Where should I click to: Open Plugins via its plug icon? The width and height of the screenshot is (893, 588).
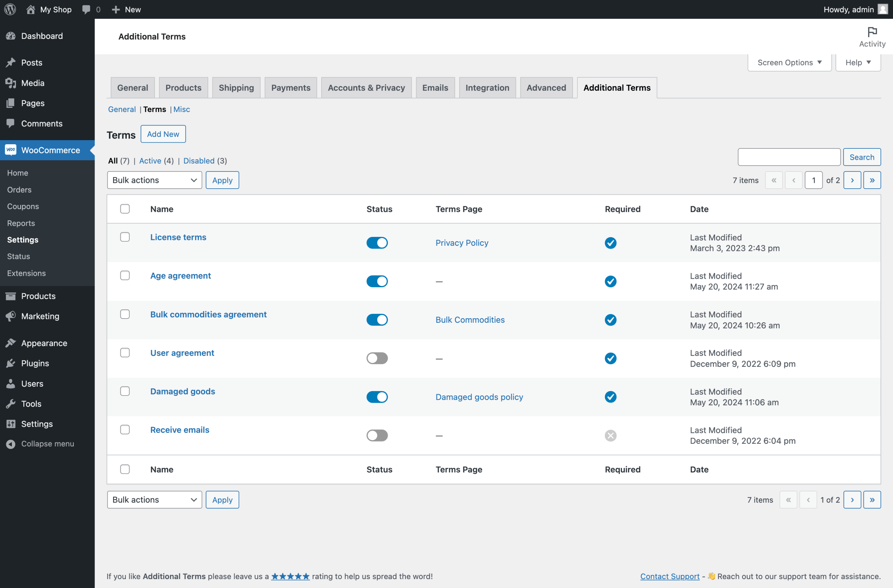coord(11,363)
